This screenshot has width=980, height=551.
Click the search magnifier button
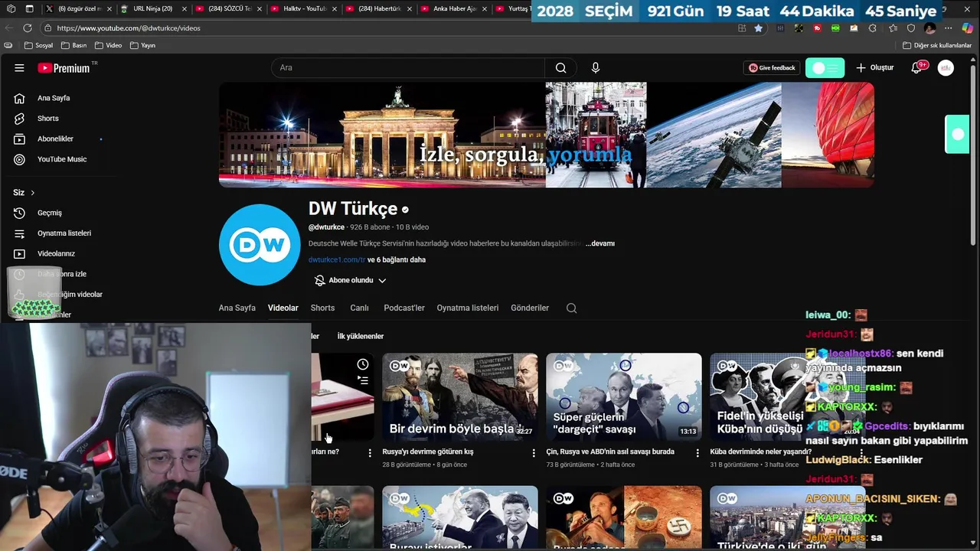pos(561,68)
